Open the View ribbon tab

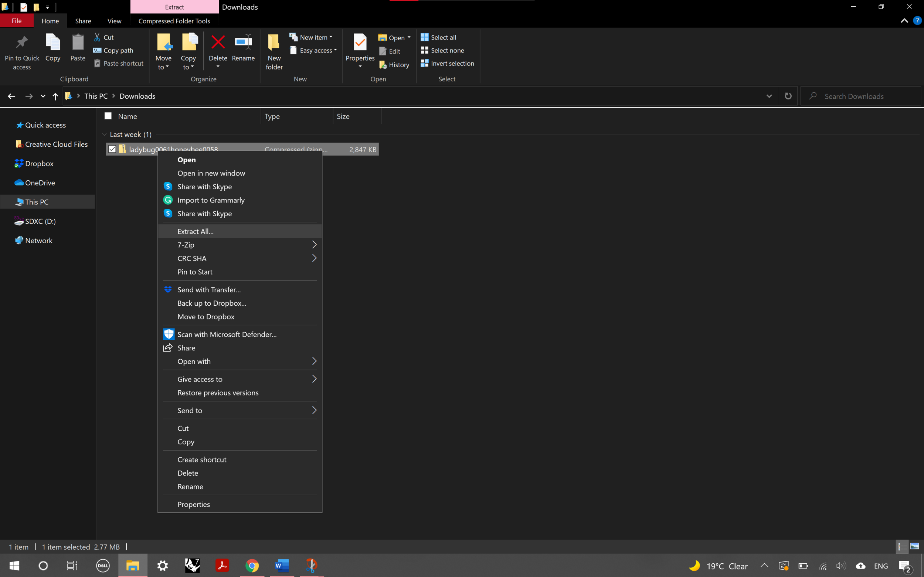coord(114,21)
